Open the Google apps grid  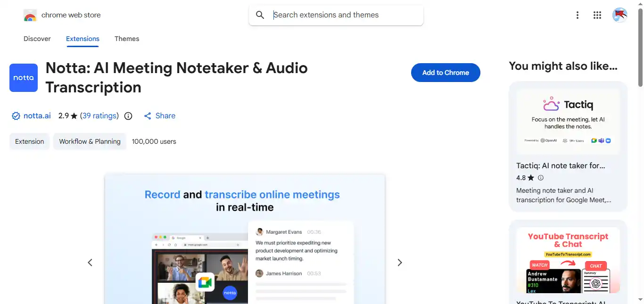597,15
